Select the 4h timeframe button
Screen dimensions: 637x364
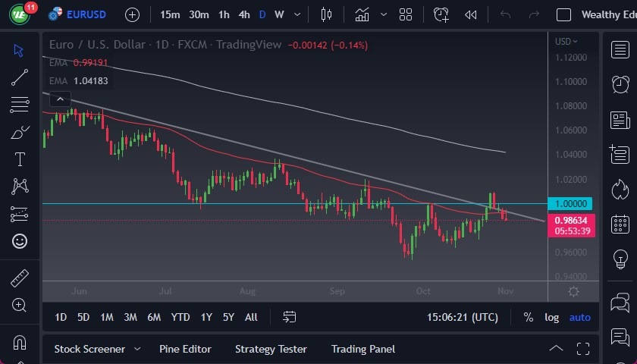243,14
